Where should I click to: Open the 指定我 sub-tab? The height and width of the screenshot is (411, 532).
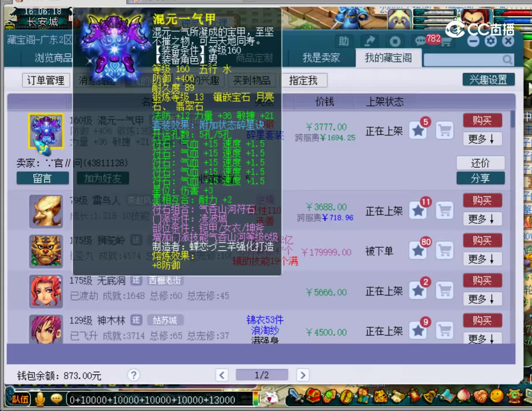[x=303, y=80]
